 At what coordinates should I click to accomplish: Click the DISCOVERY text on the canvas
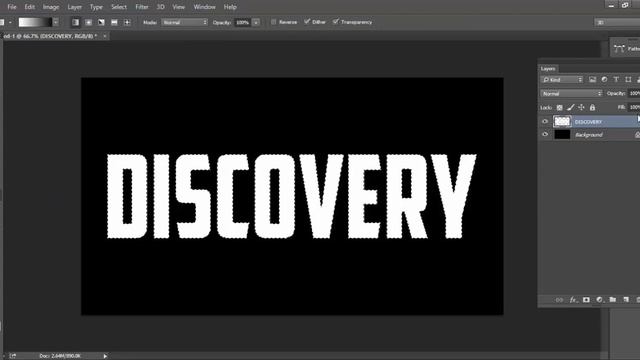point(291,196)
